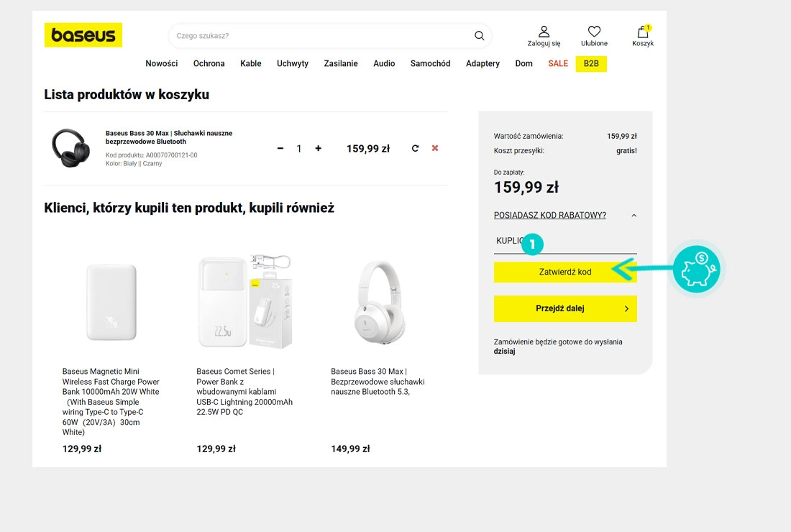791x532 pixels.
Task: Focus the Czego szukasz search field
Action: [320, 36]
